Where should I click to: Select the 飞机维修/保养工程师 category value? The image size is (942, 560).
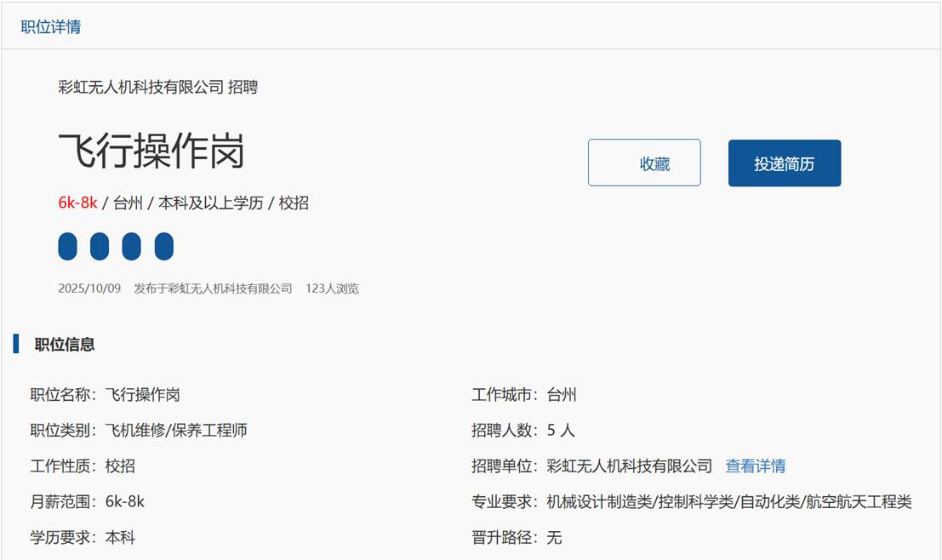(x=176, y=431)
